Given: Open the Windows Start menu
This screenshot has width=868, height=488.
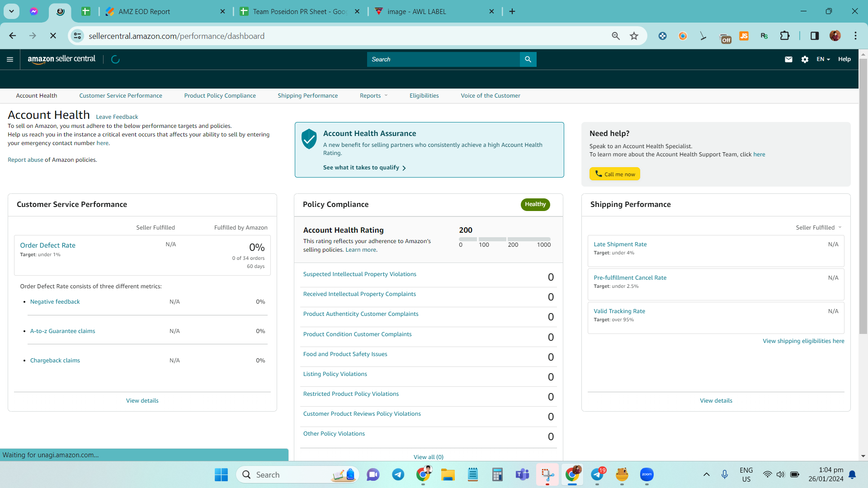Looking at the screenshot, I should coord(221,474).
